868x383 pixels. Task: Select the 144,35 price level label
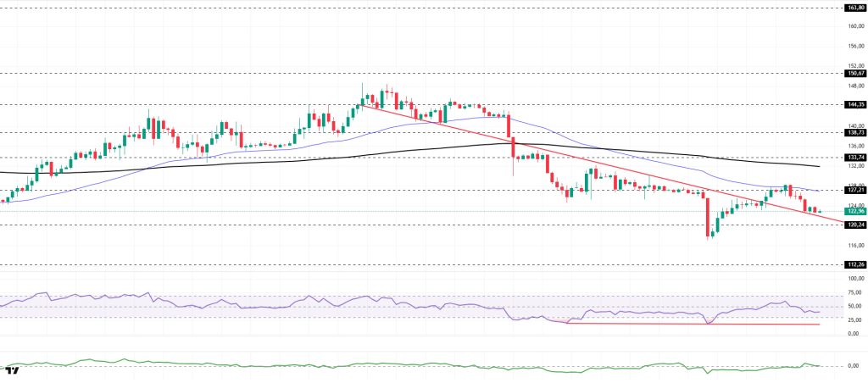click(x=854, y=105)
